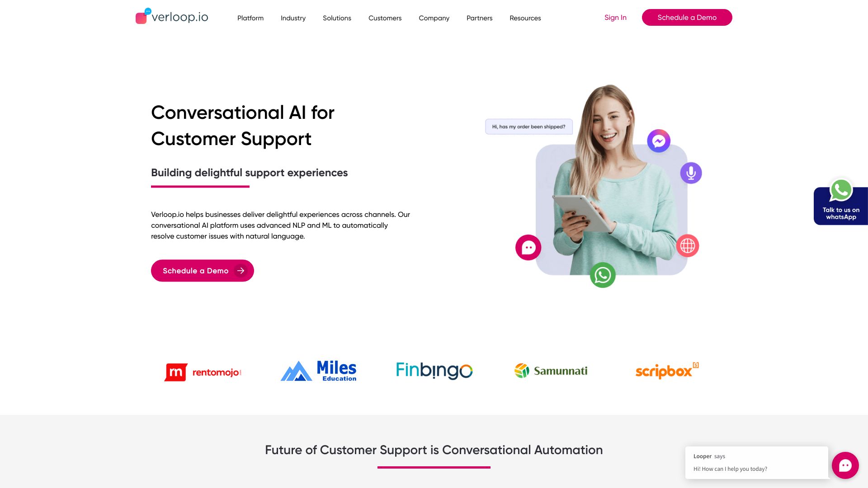
Task: Click the Verloop.io logo icon
Action: click(x=142, y=16)
